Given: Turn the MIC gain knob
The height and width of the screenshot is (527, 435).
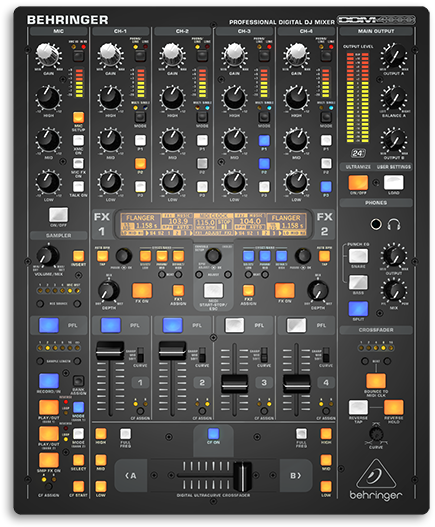Looking at the screenshot, I should pos(48,54).
